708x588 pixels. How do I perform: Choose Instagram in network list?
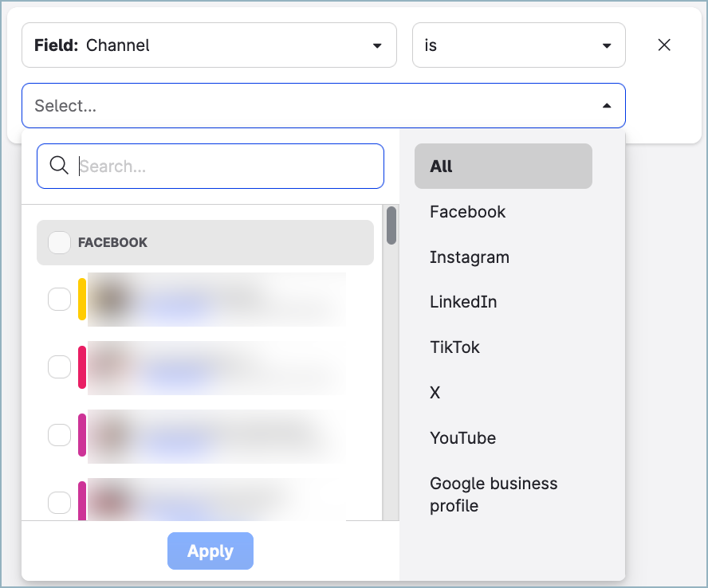(470, 257)
